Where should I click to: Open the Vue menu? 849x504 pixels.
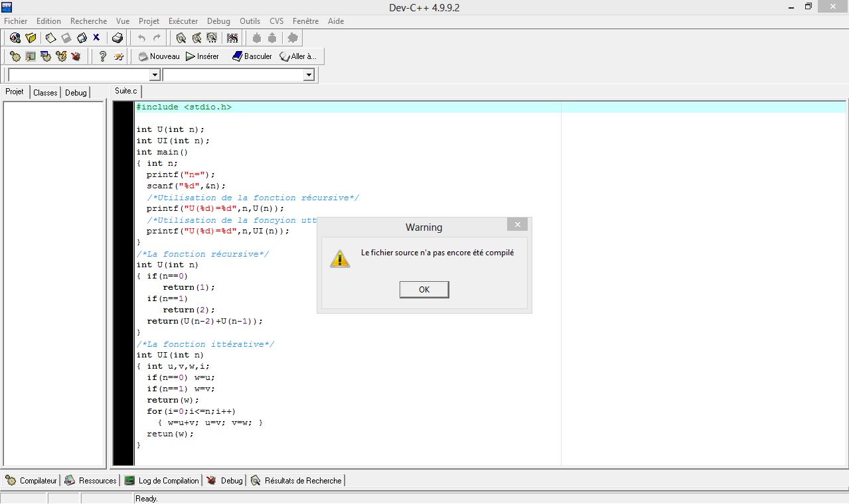pos(123,21)
